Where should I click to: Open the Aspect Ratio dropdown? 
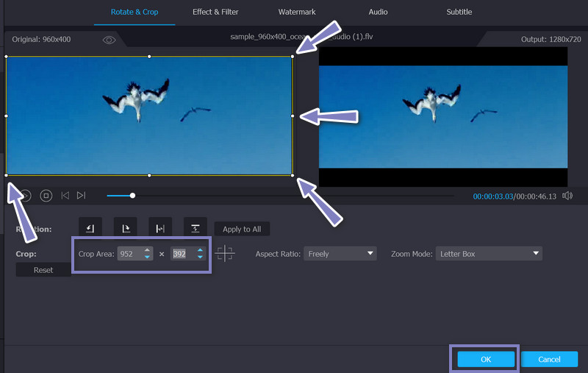tap(340, 254)
